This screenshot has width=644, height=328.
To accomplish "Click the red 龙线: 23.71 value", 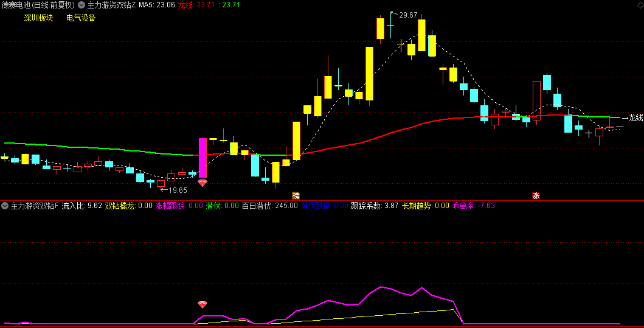I will [195, 5].
